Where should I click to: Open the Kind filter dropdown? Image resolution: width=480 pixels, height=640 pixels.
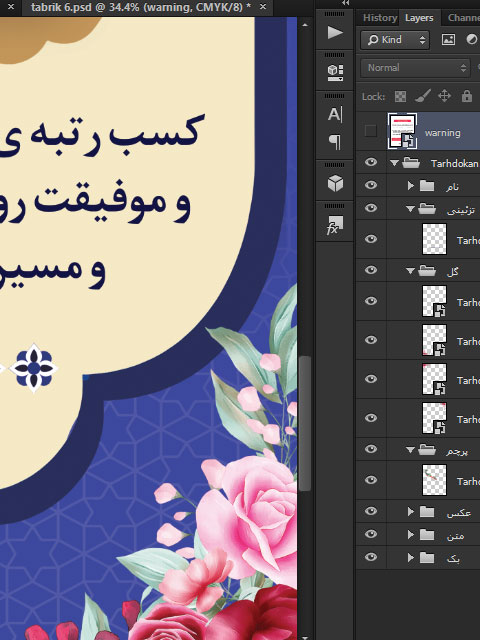(395, 40)
